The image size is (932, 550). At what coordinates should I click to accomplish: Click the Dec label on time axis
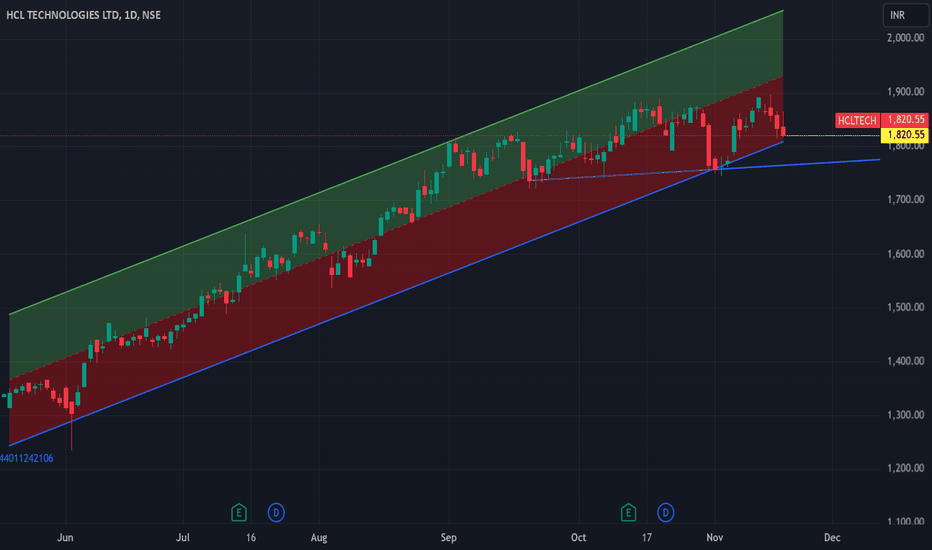click(832, 538)
